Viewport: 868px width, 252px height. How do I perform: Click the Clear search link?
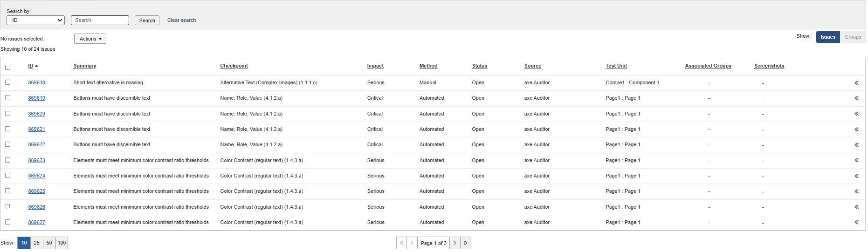[x=181, y=20]
